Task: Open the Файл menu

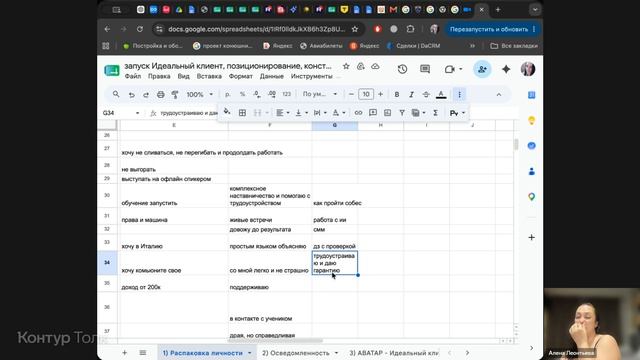Action: [x=133, y=76]
